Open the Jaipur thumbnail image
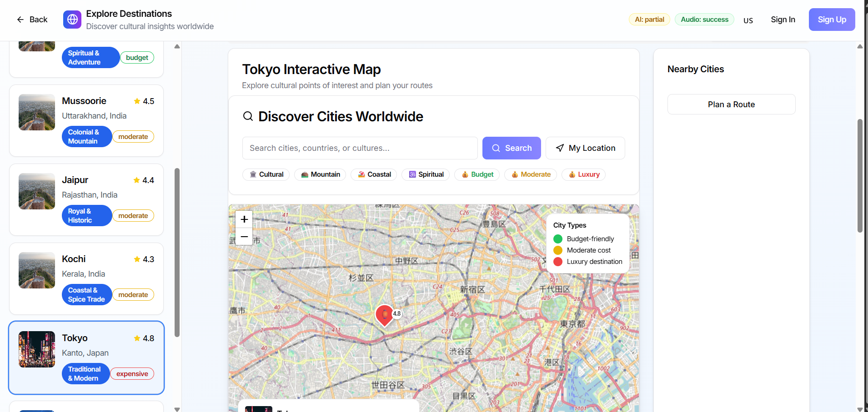The height and width of the screenshot is (412, 868). (x=37, y=191)
